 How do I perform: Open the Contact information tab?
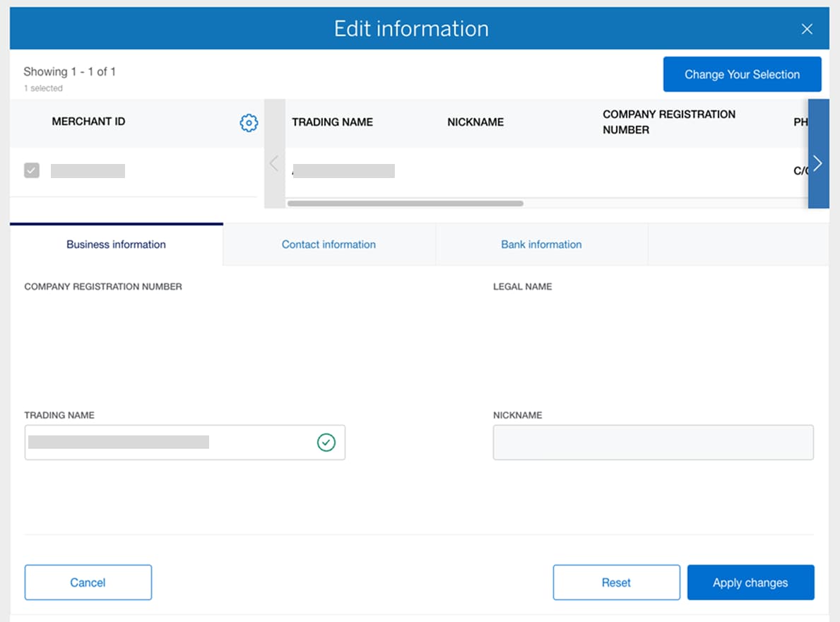329,245
